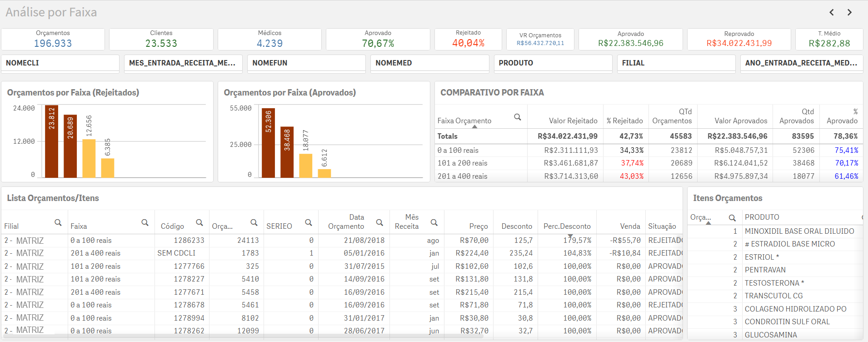The image size is (868, 342).
Task: Sort table by Valor Rejeitado header
Action: pyautogui.click(x=573, y=121)
